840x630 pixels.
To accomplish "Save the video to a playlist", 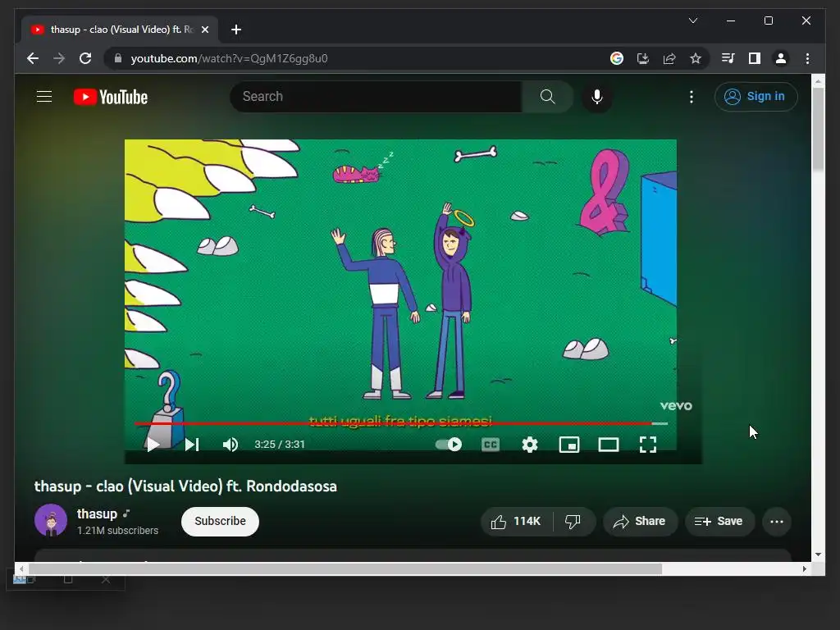I will tap(719, 521).
